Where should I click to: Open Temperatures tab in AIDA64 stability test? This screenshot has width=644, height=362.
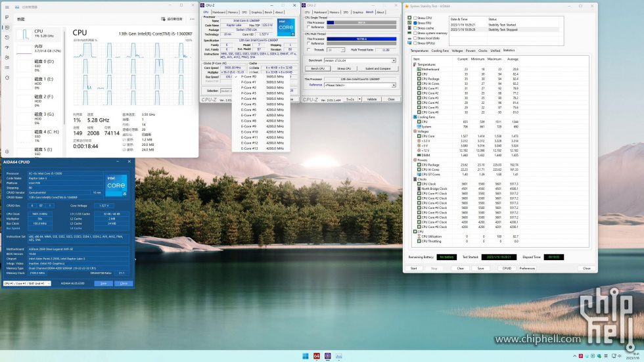pos(419,51)
